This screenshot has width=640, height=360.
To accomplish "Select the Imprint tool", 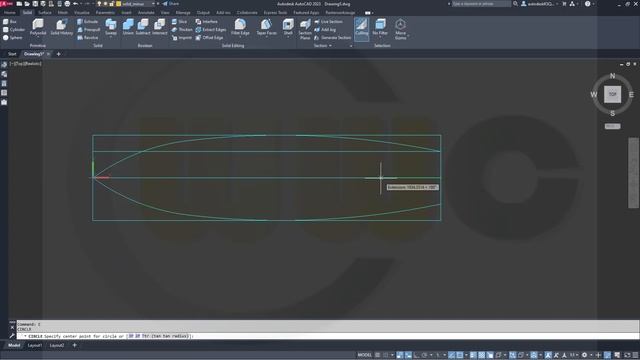I will pyautogui.click(x=182, y=38).
